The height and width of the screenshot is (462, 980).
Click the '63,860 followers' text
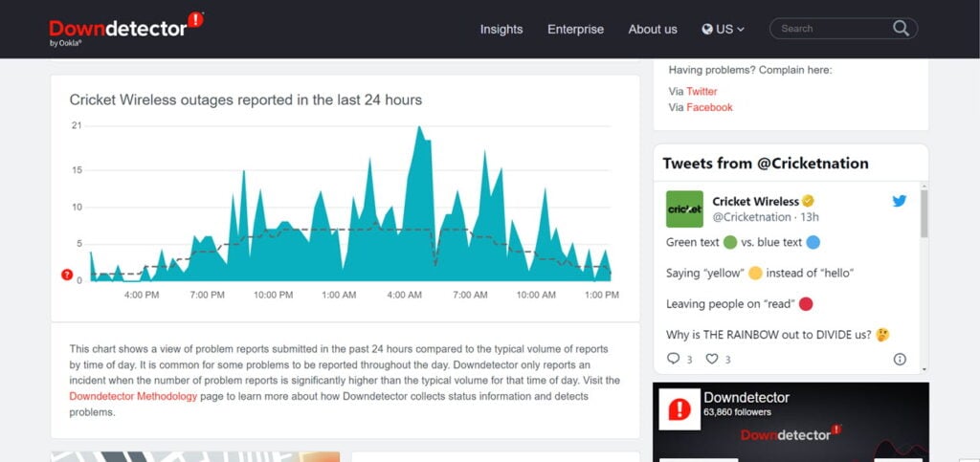[x=737, y=412]
